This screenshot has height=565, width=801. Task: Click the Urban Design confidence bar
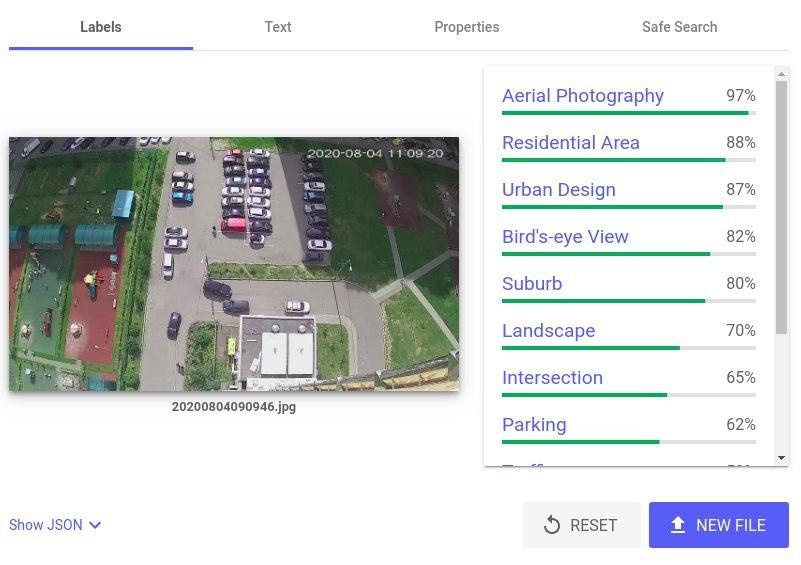click(x=629, y=207)
